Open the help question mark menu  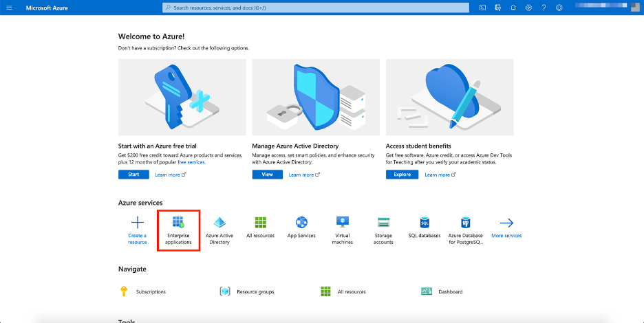[x=544, y=8]
